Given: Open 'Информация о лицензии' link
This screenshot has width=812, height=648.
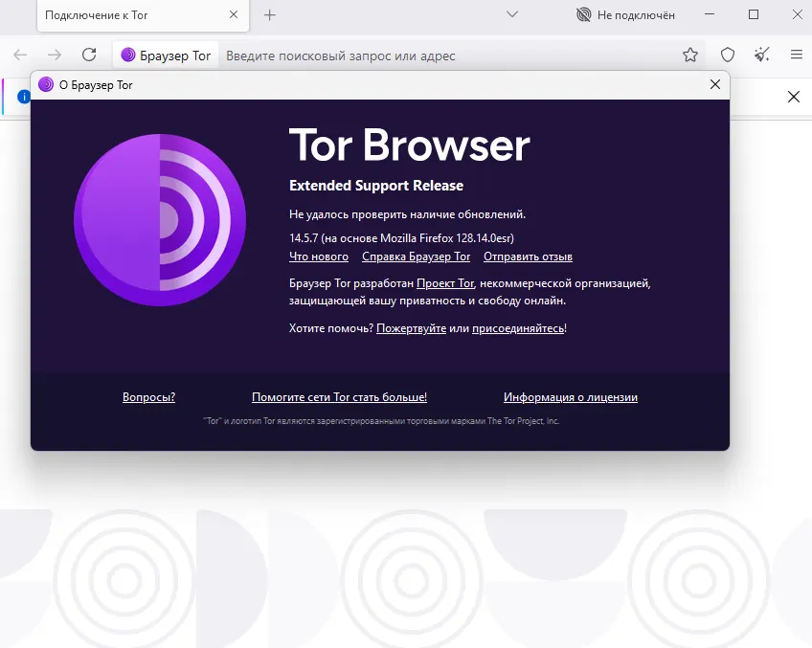Looking at the screenshot, I should pyautogui.click(x=570, y=397).
